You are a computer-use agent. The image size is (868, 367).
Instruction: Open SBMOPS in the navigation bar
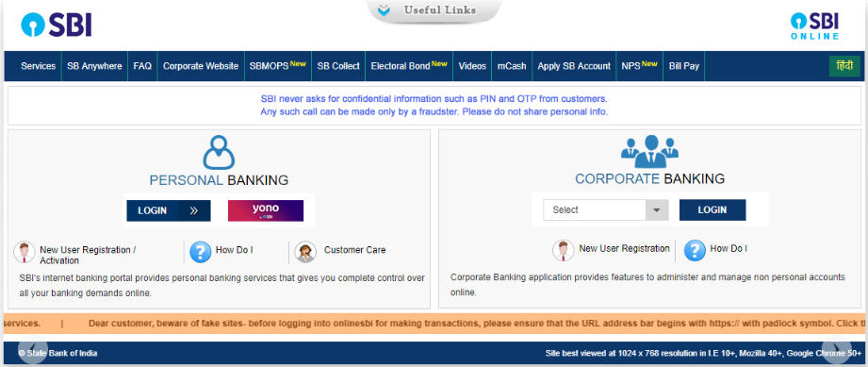tap(277, 66)
